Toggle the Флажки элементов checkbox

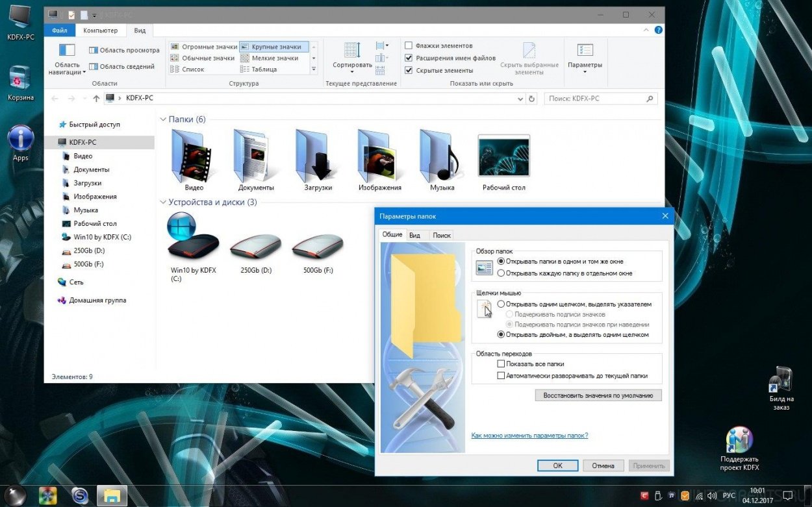tap(409, 45)
